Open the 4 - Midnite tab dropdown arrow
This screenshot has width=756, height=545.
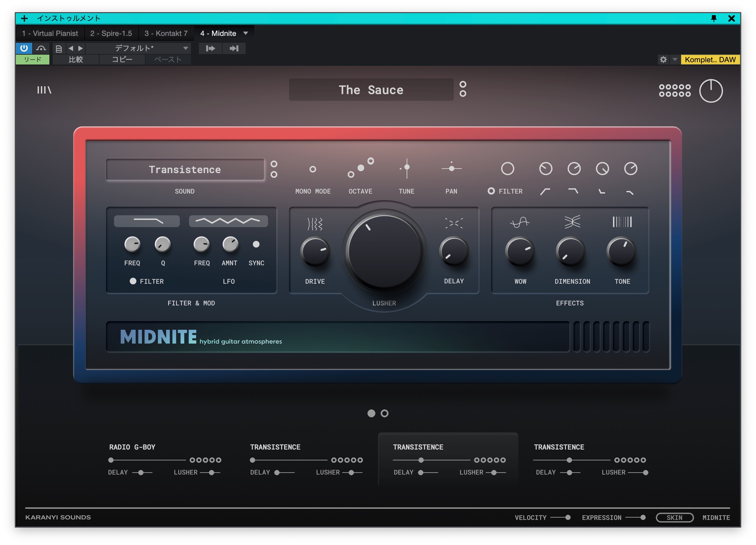[246, 33]
